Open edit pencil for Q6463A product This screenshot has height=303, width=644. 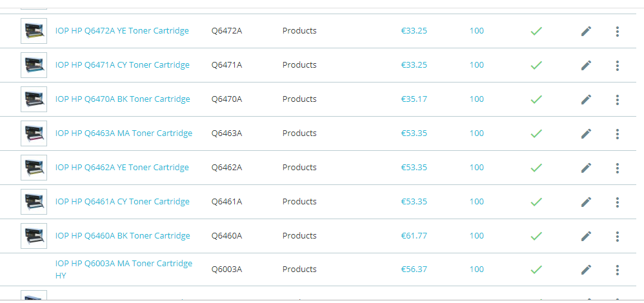[x=586, y=133]
